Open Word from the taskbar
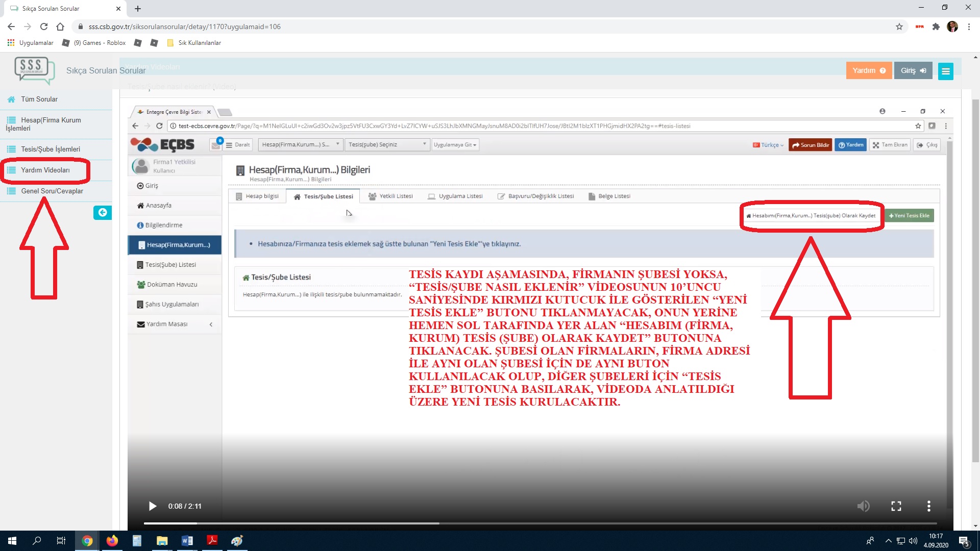 [x=187, y=541]
